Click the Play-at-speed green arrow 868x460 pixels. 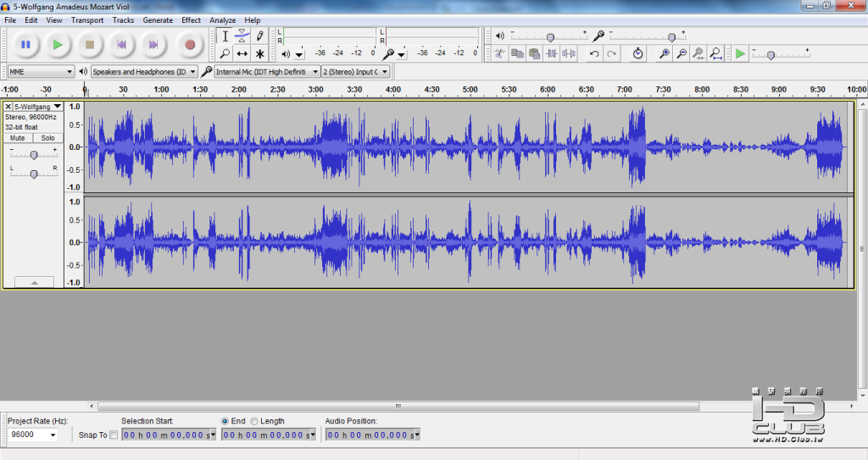coord(740,53)
